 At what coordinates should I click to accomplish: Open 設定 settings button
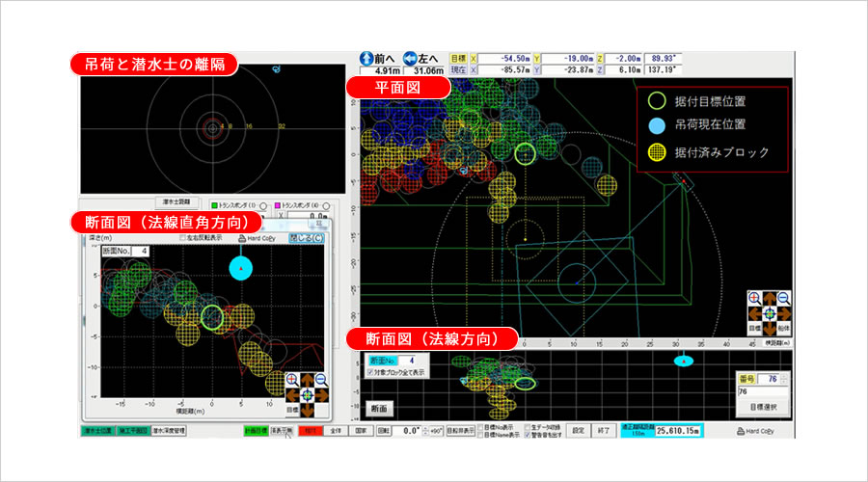(x=578, y=431)
